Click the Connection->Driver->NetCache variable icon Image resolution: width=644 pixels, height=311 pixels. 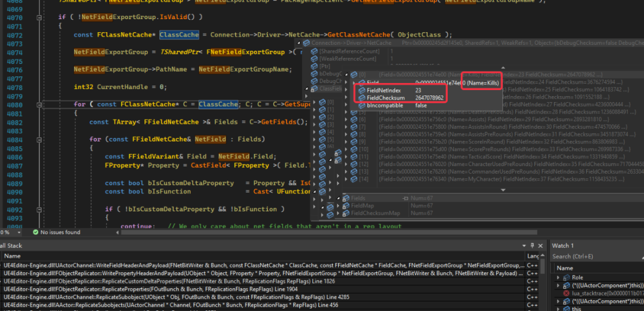click(x=306, y=43)
